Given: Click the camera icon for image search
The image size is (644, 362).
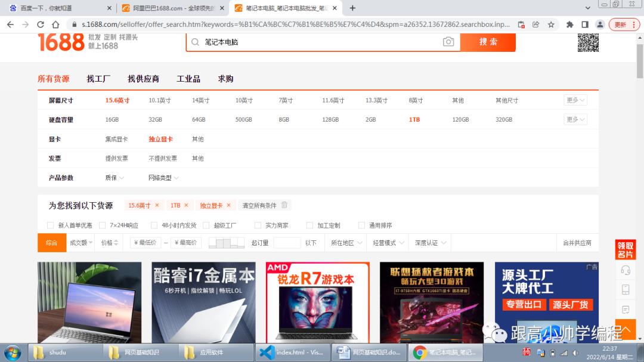Looking at the screenshot, I should (x=449, y=42).
